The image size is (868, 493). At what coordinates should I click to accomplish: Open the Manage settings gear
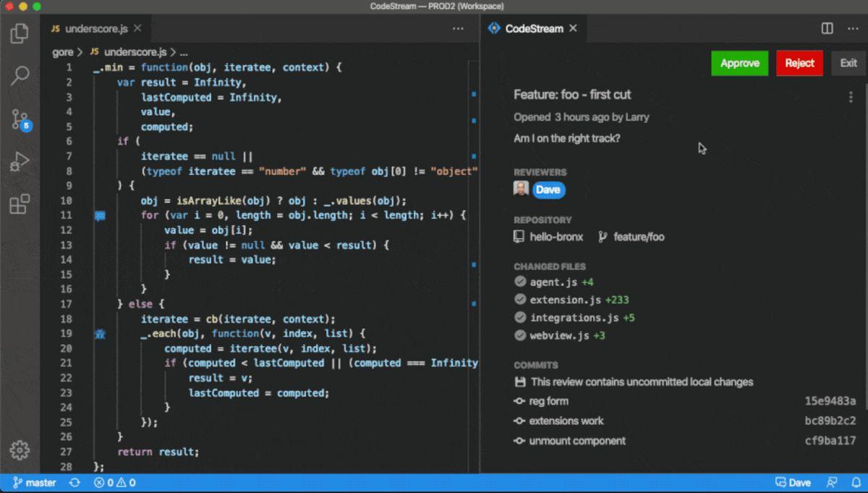20,450
